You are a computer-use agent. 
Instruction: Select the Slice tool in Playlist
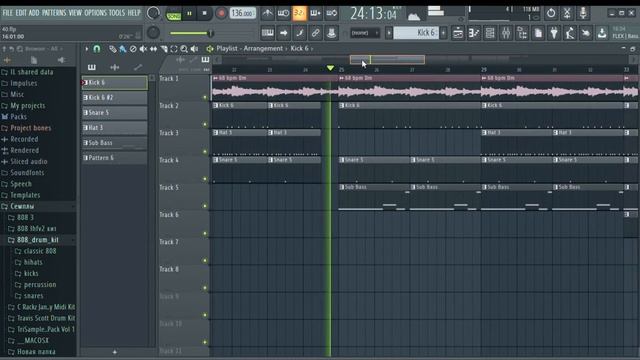(164, 49)
